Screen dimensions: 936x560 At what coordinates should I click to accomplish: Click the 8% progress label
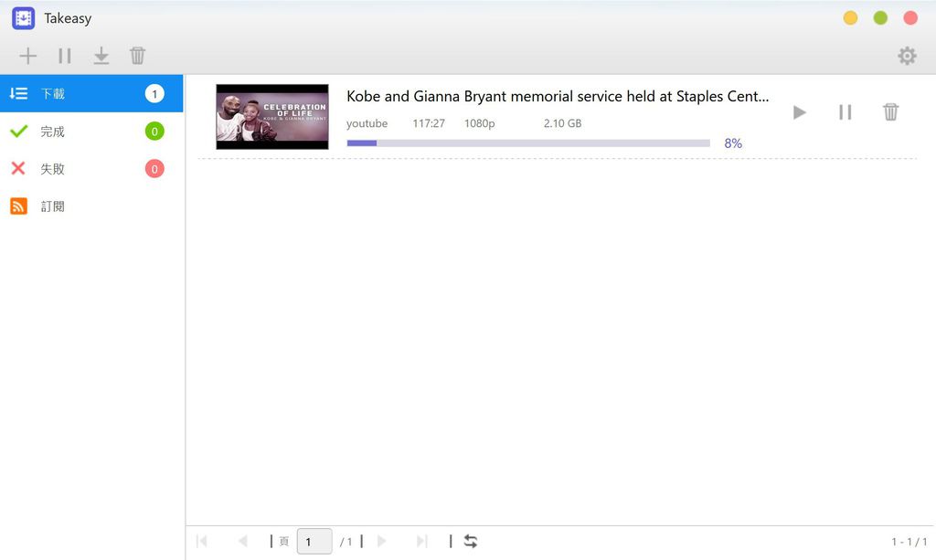click(733, 143)
